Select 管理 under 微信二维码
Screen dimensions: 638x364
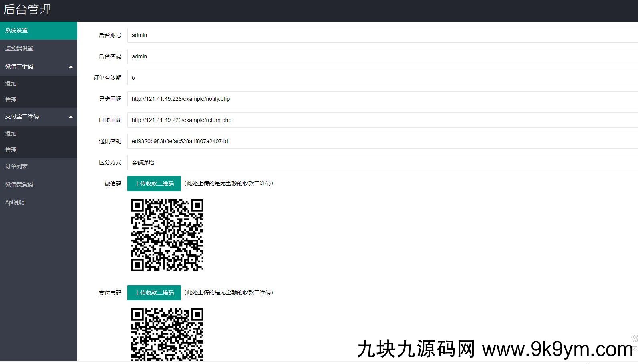click(x=11, y=100)
